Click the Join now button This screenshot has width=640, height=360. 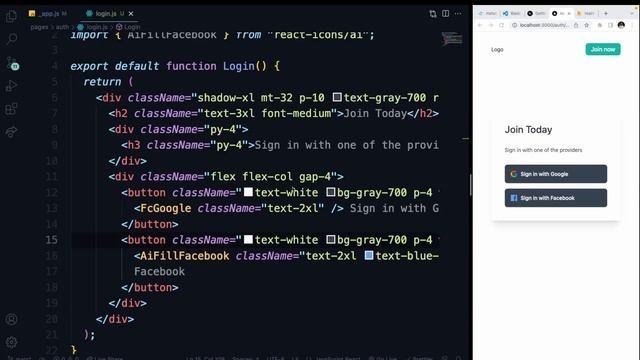point(603,49)
